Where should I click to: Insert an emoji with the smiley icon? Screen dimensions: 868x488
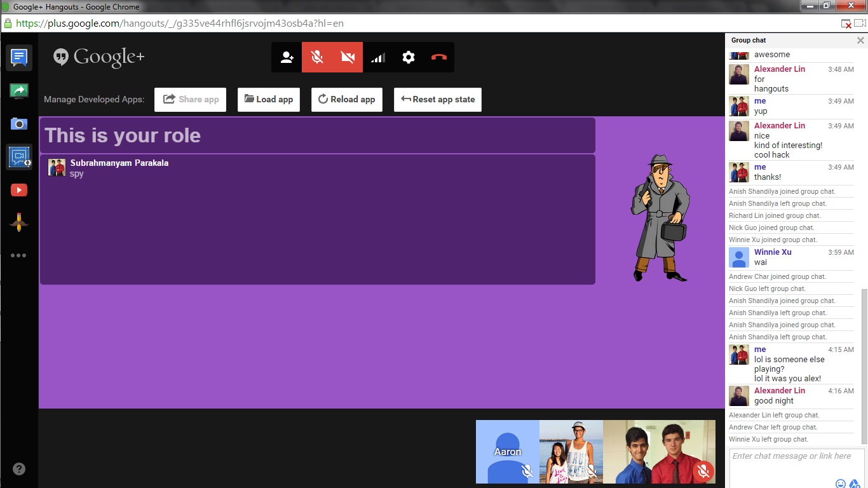pyautogui.click(x=841, y=484)
